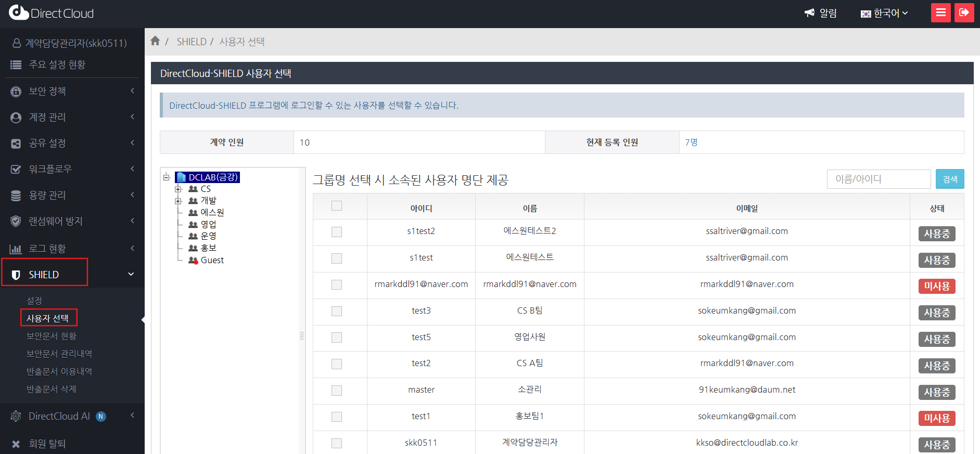
Task: Expand the CS group tree node
Action: tap(178, 189)
